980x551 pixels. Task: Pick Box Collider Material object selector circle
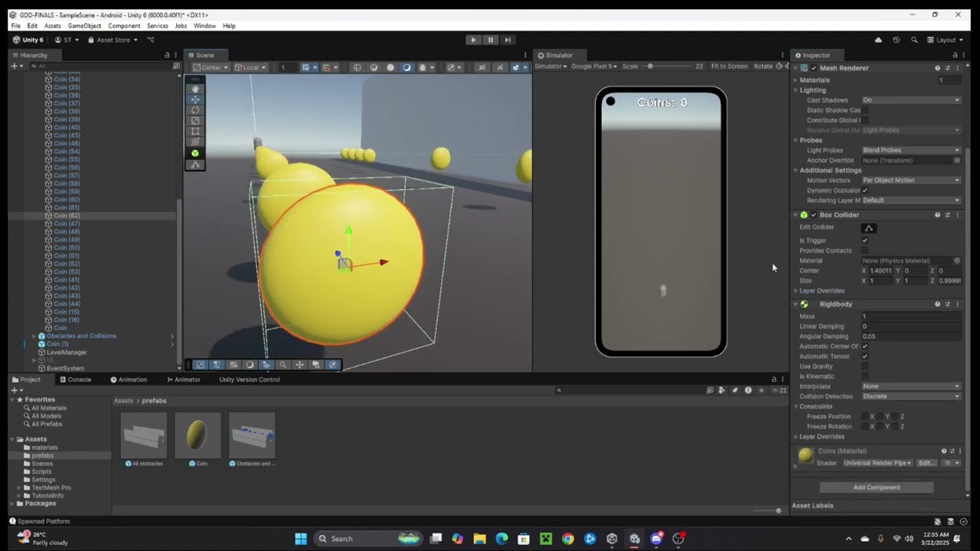click(957, 261)
